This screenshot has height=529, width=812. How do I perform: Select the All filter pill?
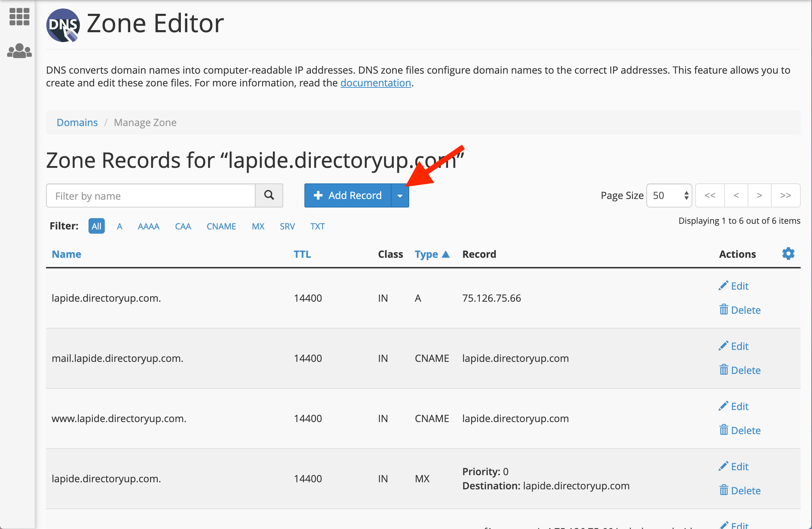point(96,226)
